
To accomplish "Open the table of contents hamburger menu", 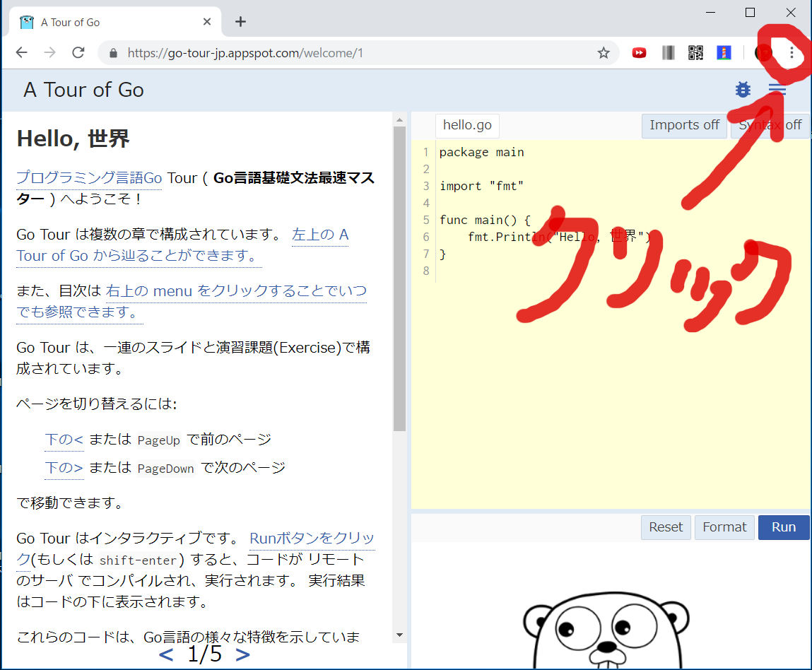I will [x=777, y=90].
